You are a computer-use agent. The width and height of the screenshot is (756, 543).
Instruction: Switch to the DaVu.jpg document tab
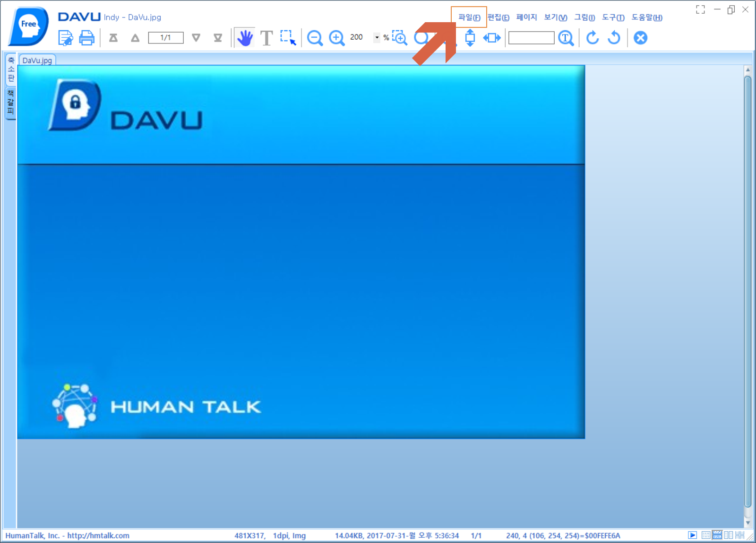coord(37,60)
